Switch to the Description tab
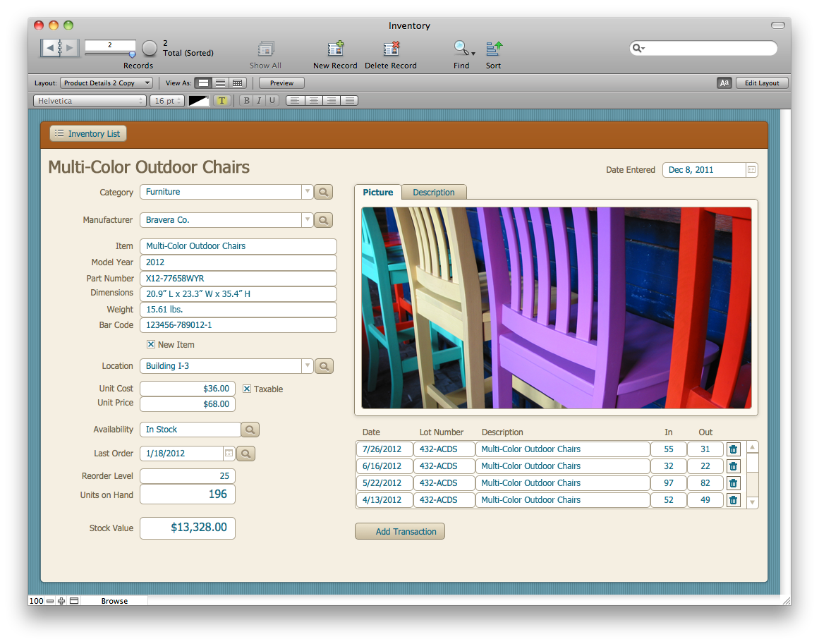The image size is (819, 644). pos(434,193)
